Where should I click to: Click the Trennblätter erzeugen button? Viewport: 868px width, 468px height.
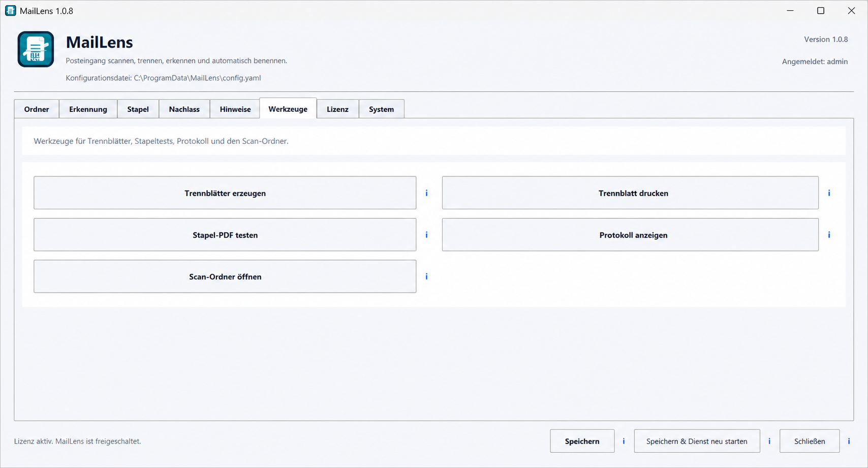pyautogui.click(x=225, y=193)
